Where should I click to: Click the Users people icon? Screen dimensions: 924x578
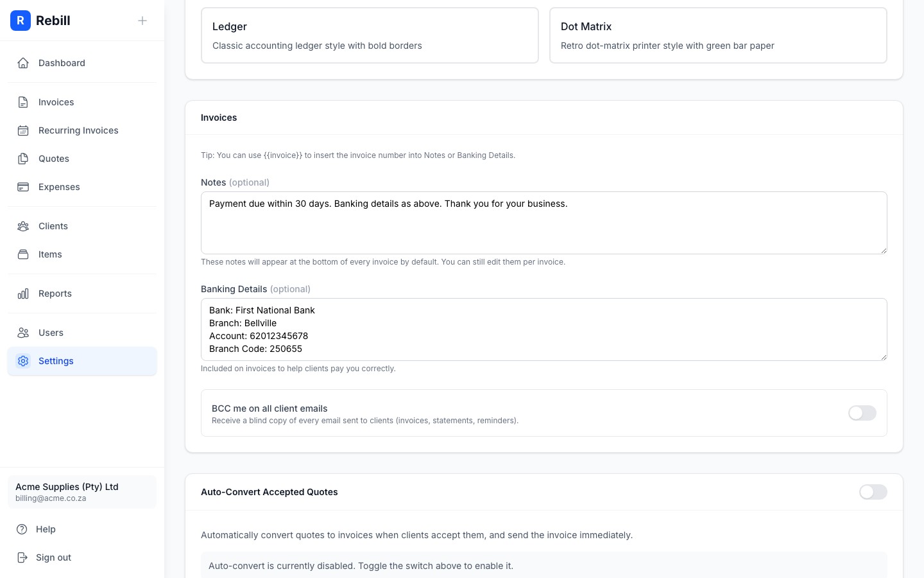[23, 333]
